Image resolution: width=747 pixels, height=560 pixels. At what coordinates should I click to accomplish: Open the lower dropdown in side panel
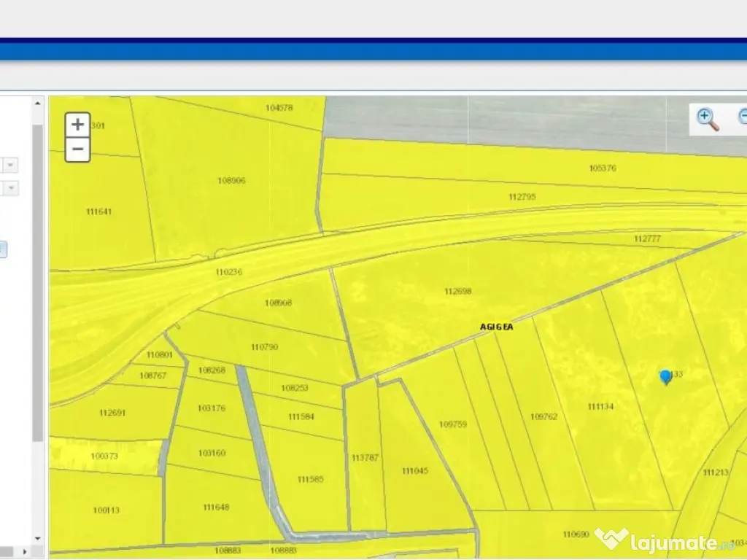point(12,189)
